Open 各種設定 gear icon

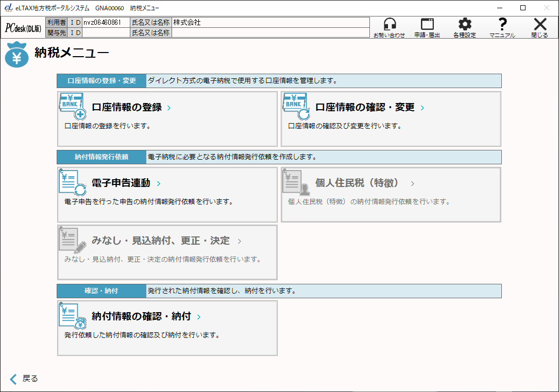[x=465, y=24]
